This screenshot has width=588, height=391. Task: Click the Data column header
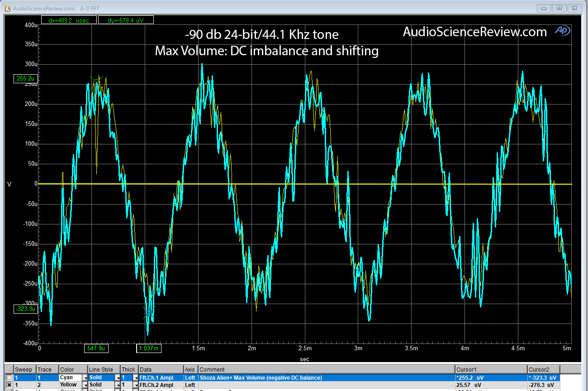[161, 370]
